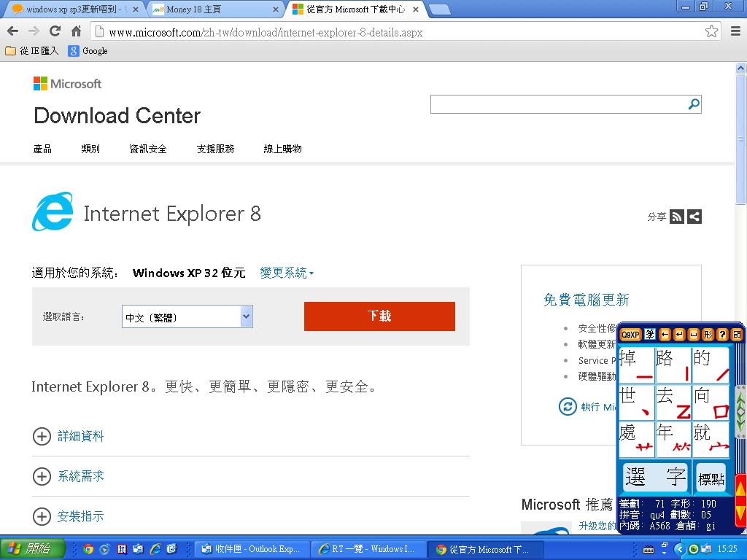Click the Windows 開始 Start button
The width and height of the screenshot is (747, 560).
click(32, 549)
